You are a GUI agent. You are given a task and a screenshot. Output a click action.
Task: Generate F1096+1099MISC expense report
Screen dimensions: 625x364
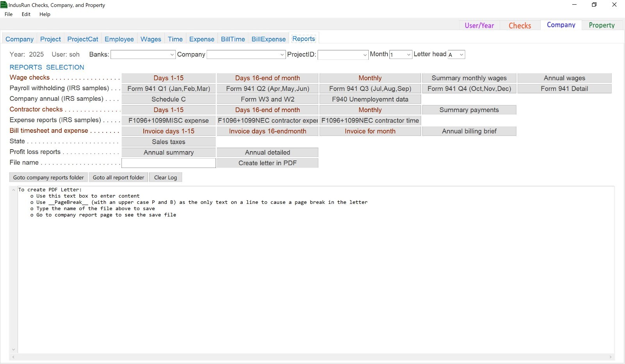pos(169,121)
